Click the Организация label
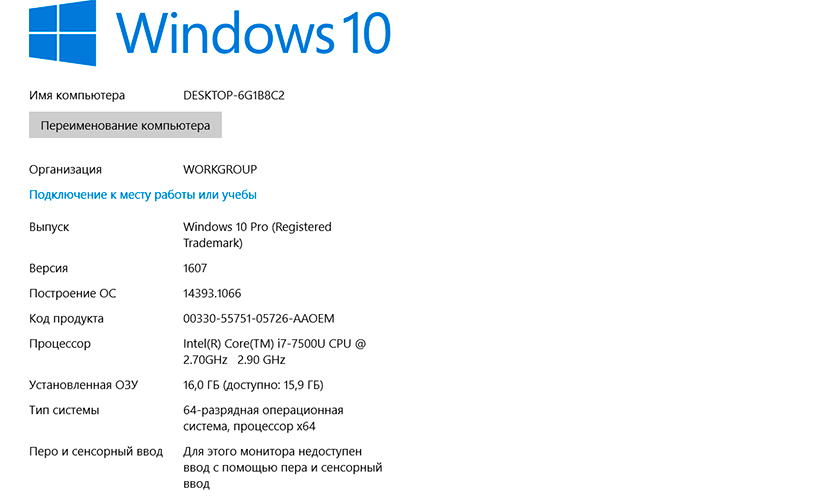This screenshot has width=840, height=498. (x=65, y=170)
